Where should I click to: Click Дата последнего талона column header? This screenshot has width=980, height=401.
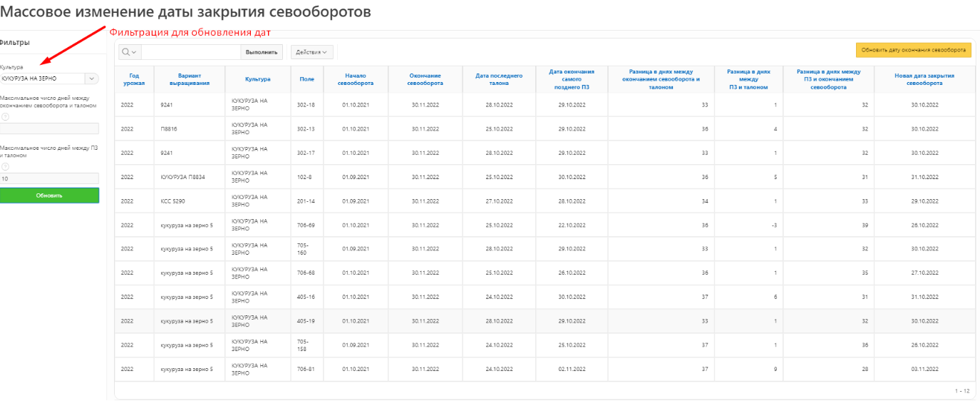click(499, 79)
